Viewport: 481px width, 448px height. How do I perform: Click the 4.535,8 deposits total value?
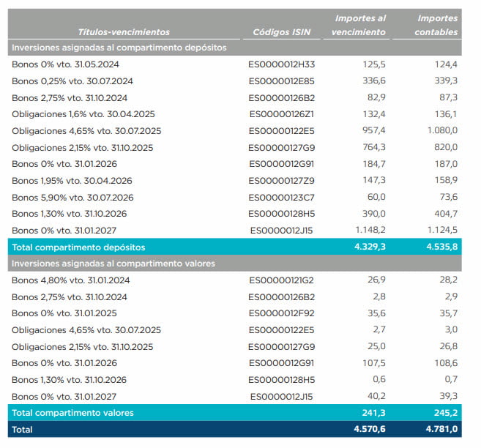click(441, 247)
